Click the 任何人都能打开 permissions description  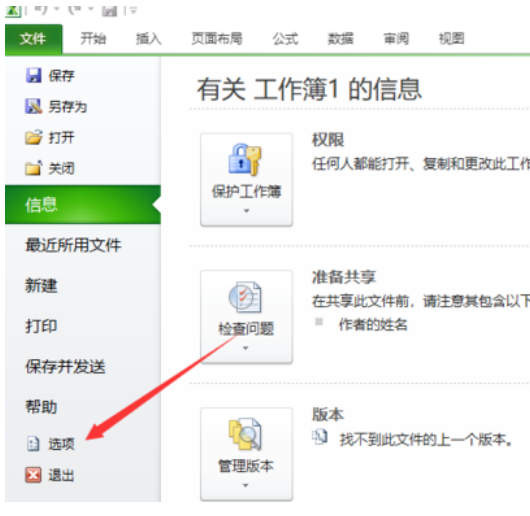tap(421, 164)
